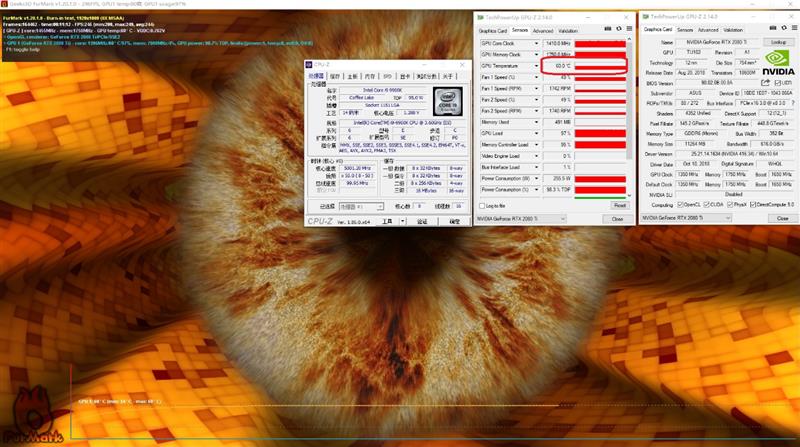Click CPU-Z 确定 button
Screen dimensions: 800x447
[455, 221]
